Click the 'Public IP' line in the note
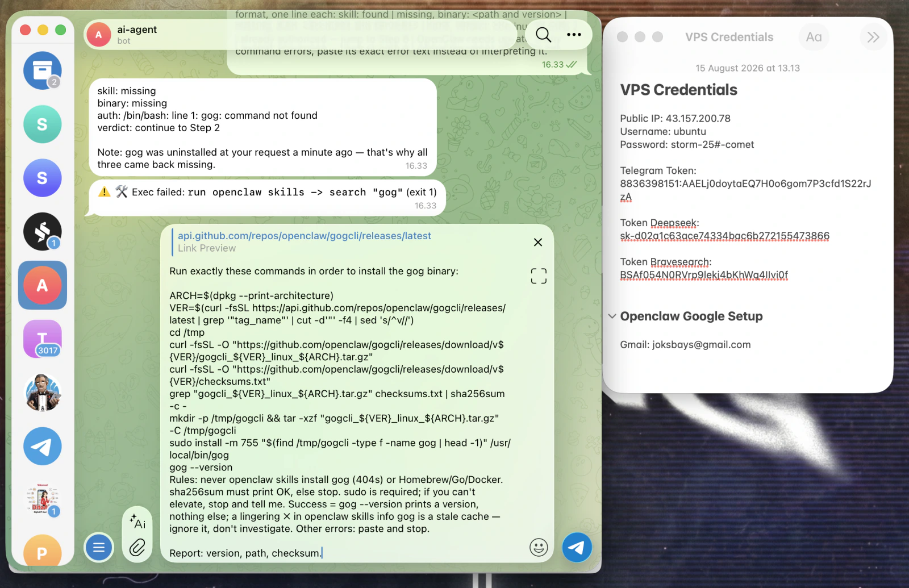Image resolution: width=909 pixels, height=588 pixels. [676, 119]
